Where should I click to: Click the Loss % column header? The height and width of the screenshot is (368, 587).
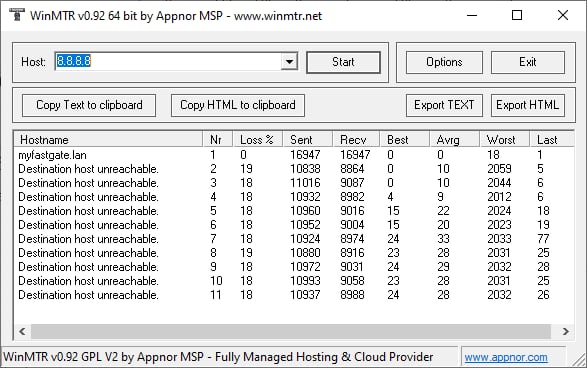(258, 140)
